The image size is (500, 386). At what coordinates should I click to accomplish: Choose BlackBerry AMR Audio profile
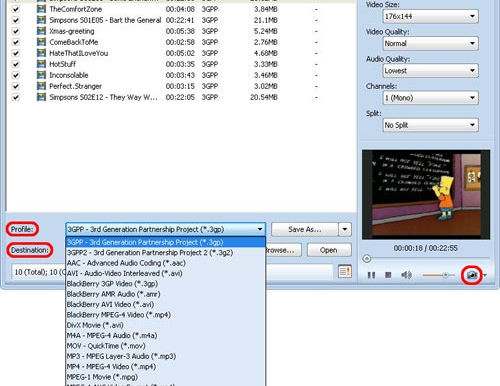(166, 294)
